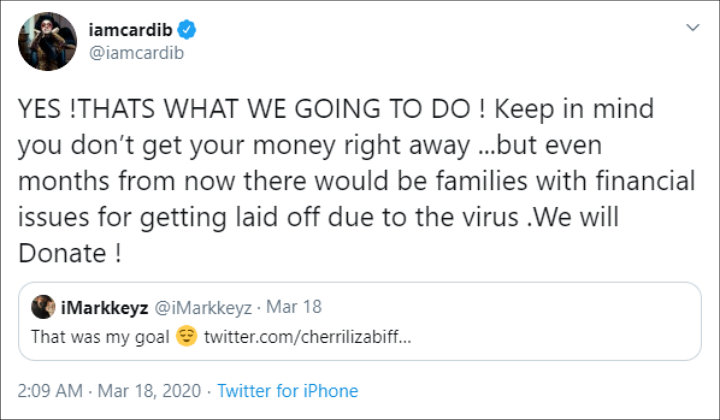
Task: Click the @iMarkkeyz handle in quoted tweet
Action: (x=203, y=308)
